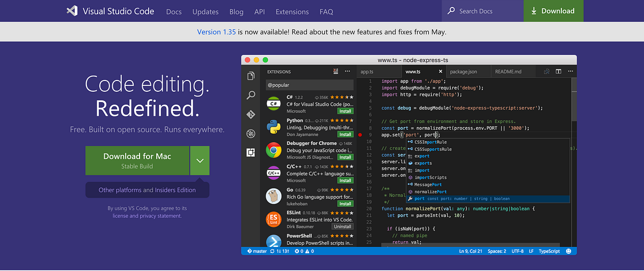This screenshot has height=271, width=644.
Task: Click the C/C++ extension icon
Action: (273, 173)
